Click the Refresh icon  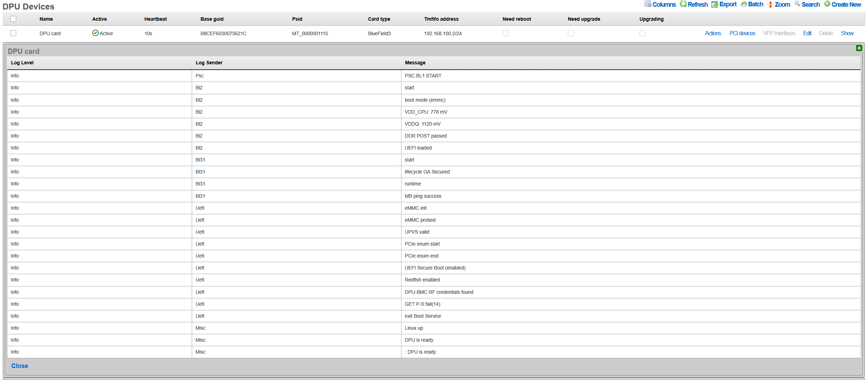coord(683,4)
